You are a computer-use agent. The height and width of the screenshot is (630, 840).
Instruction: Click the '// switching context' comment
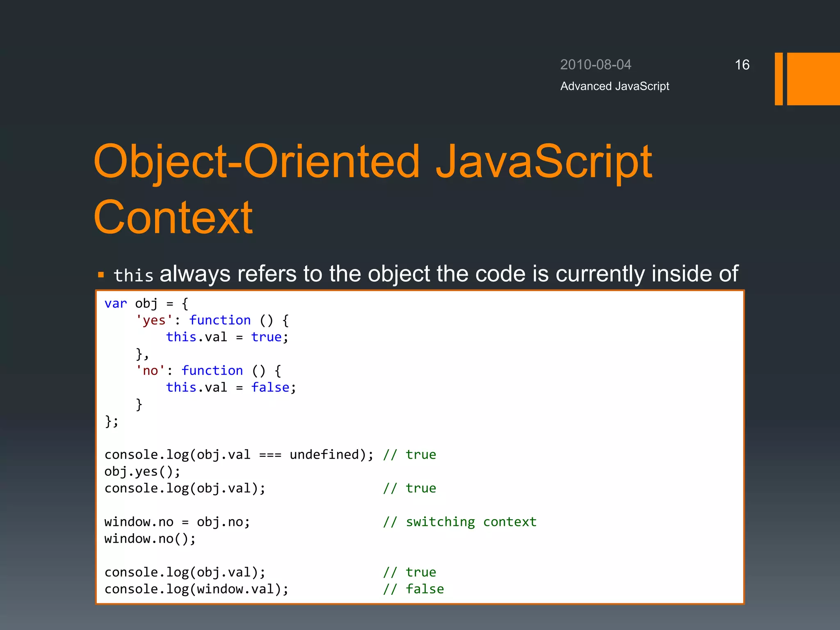pyautogui.click(x=459, y=522)
